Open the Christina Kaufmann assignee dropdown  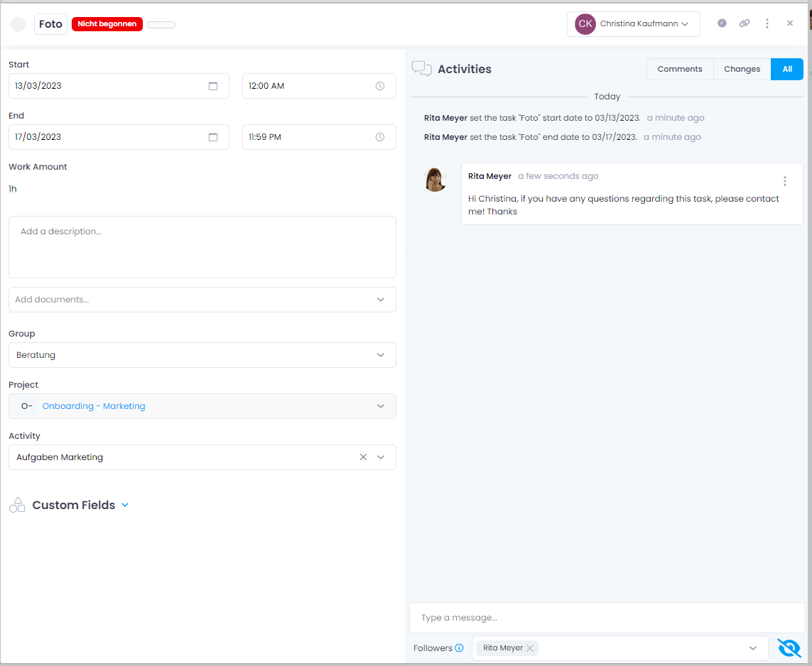[x=634, y=24]
